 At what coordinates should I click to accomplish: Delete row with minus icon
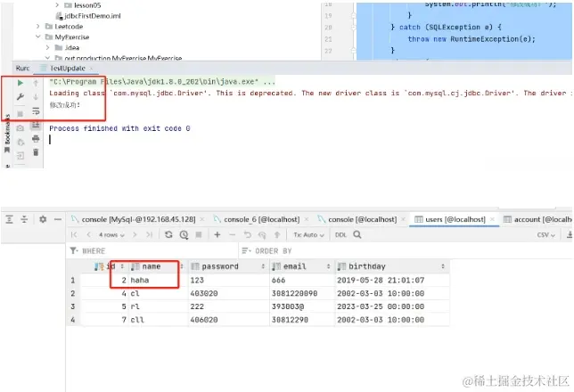click(232, 234)
